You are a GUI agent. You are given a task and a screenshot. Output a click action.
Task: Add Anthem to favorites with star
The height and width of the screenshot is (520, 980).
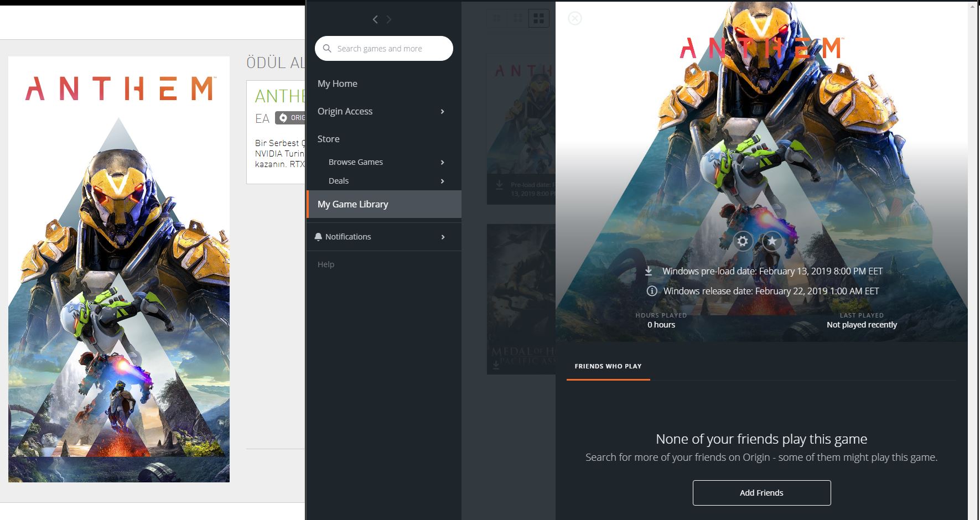click(772, 241)
